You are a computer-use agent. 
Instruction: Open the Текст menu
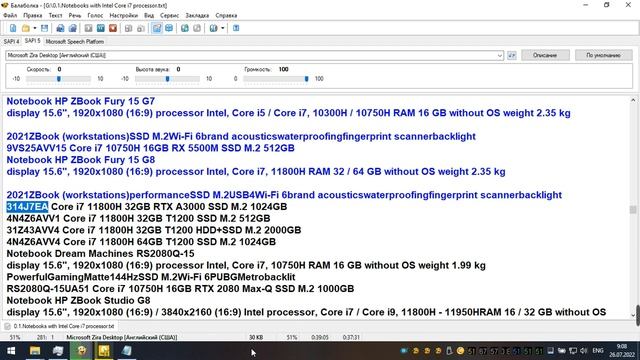pos(56,16)
